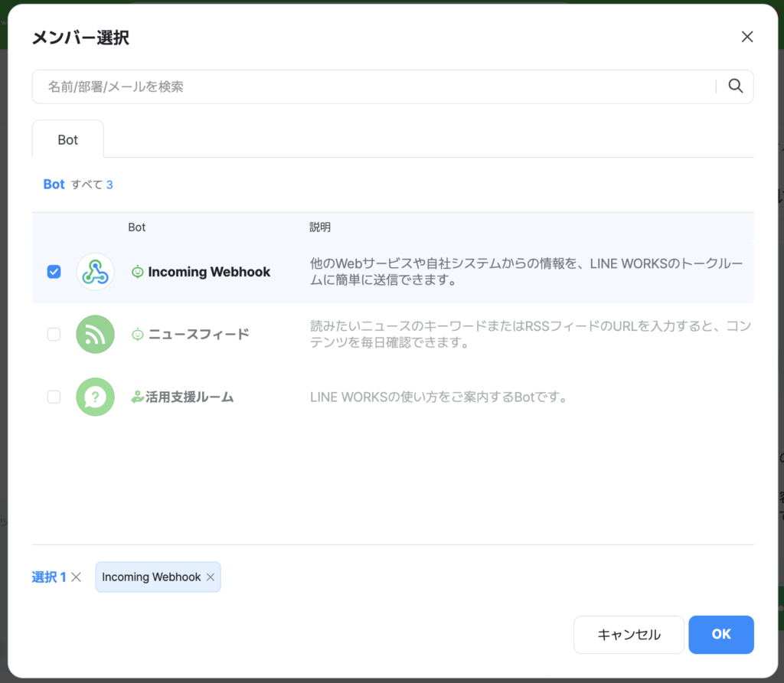Screen dimensions: 784x683
Task: Click the bot face icon beside ニュースフィード
Action: click(138, 335)
